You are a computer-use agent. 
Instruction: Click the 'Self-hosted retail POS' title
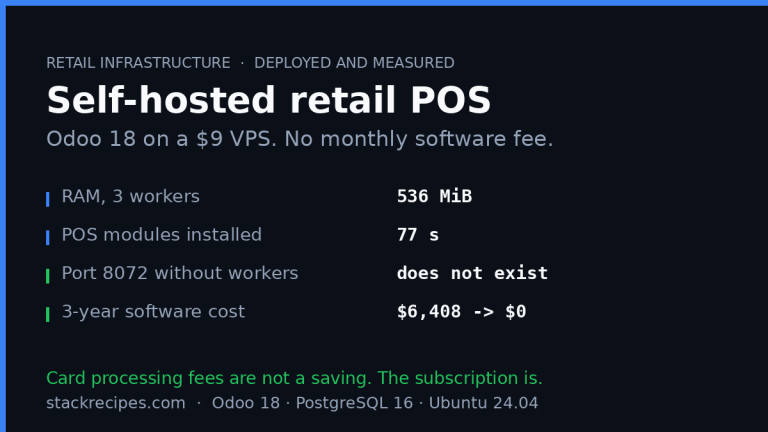[268, 101]
